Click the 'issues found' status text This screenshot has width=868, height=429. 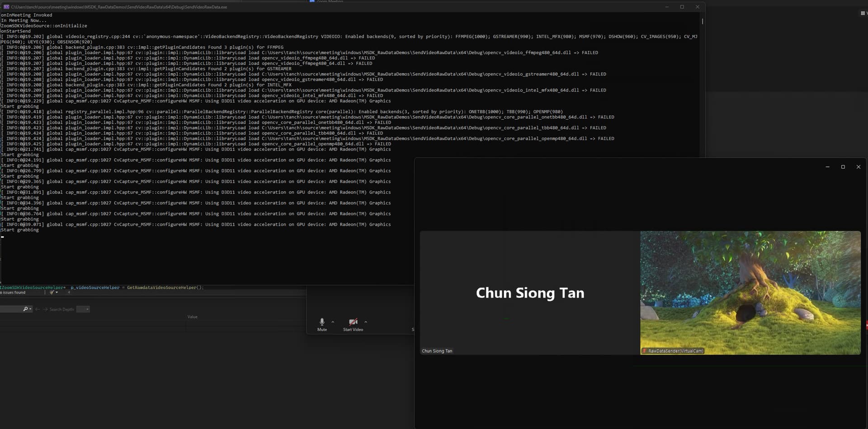click(x=13, y=293)
